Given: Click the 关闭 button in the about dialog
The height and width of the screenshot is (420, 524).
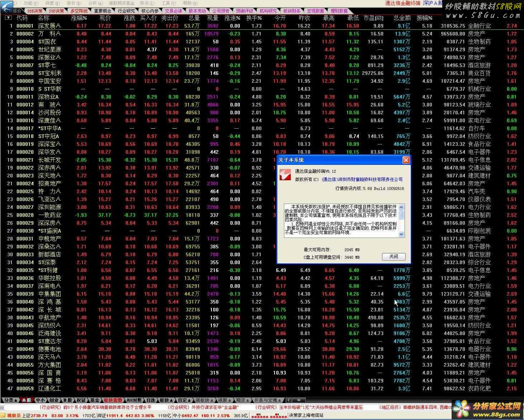Looking at the screenshot, I should pyautogui.click(x=394, y=256).
